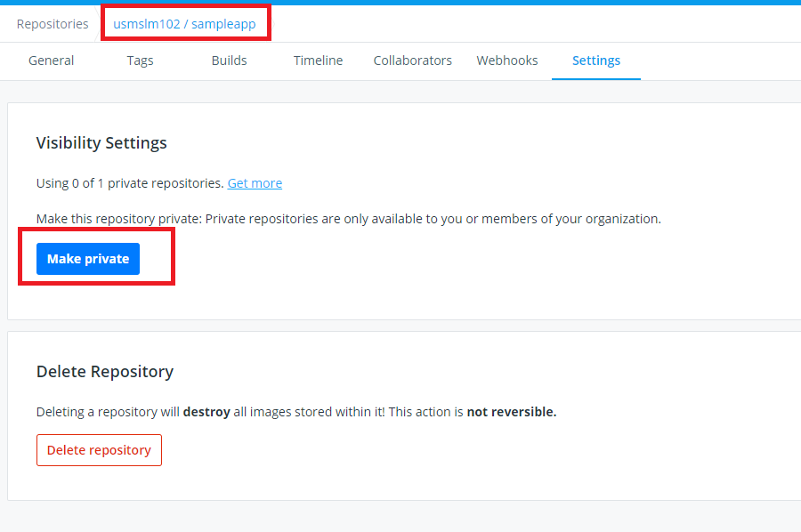
Task: Open the usmslm102 namespace link
Action: [x=146, y=24]
